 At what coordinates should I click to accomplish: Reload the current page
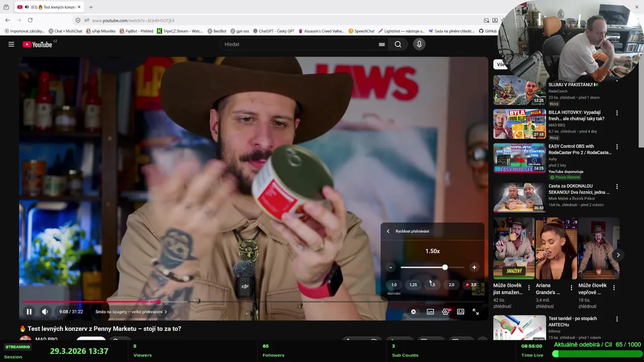[x=30, y=20]
